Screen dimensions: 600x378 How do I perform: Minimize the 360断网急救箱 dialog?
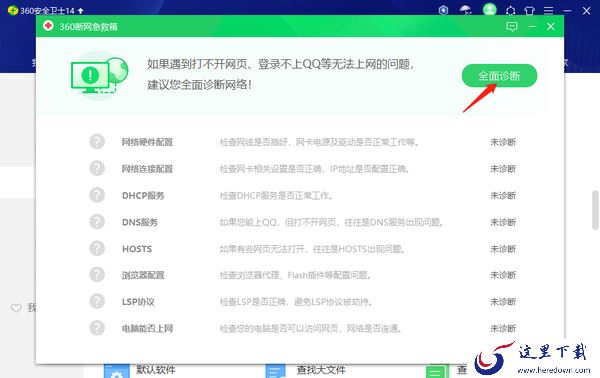coord(532,26)
